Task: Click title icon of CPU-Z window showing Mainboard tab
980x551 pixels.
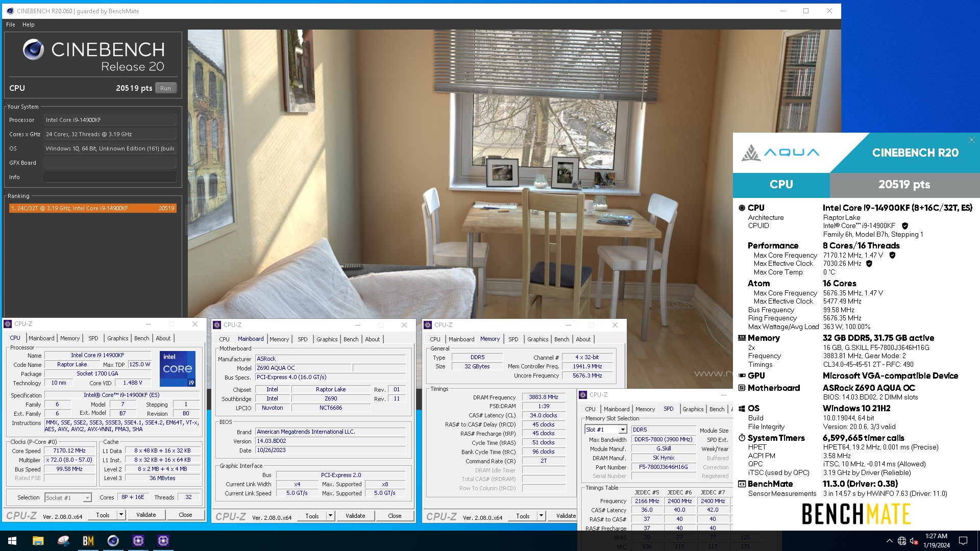Action: [x=217, y=325]
